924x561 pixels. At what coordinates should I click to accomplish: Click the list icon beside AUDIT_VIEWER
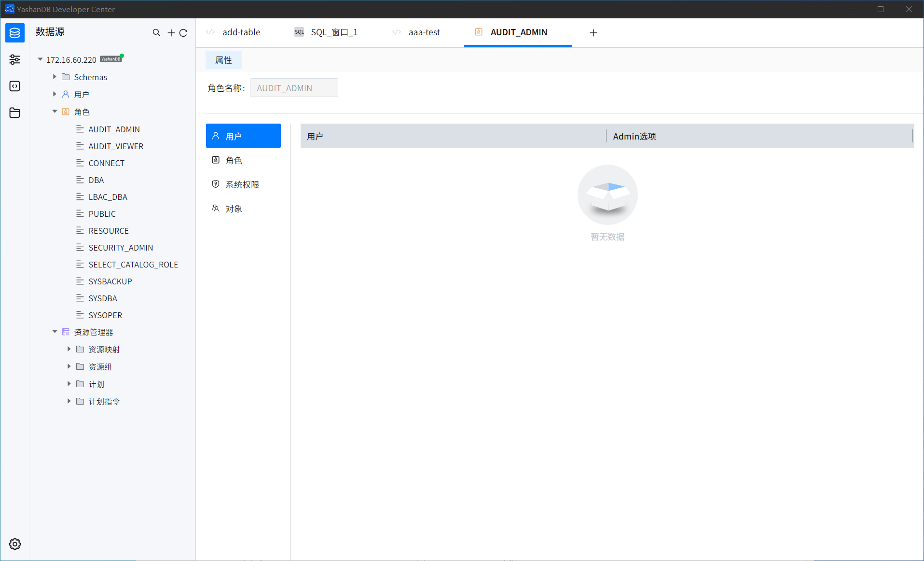point(80,146)
